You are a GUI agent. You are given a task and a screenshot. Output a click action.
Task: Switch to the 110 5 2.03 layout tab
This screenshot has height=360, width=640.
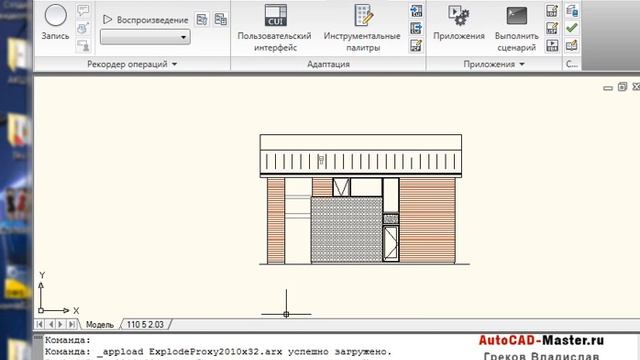[145, 324]
